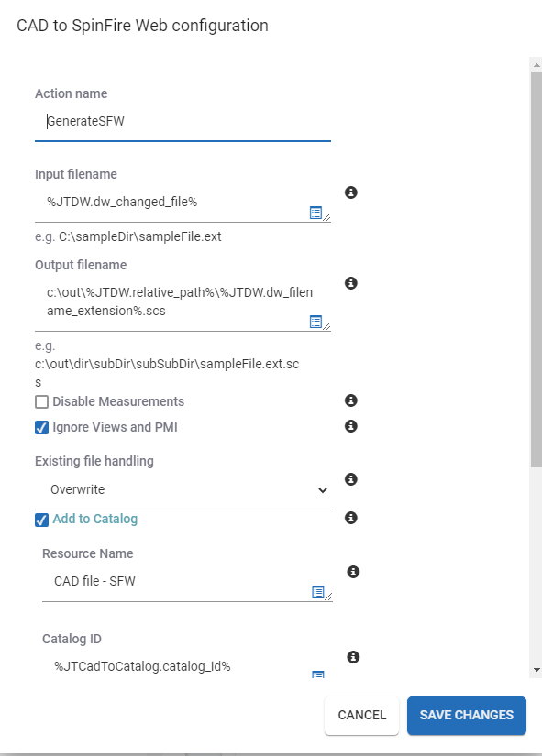This screenshot has height=756, width=542.
Task: Open variable picker icon in Output filename
Action: [x=315, y=322]
